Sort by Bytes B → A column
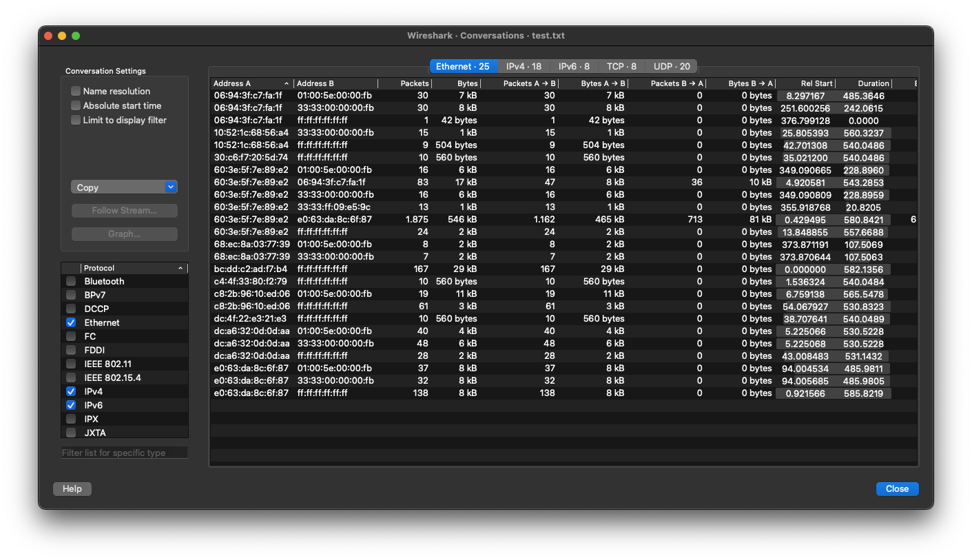Viewport: 972px width, 560px height. [741, 83]
